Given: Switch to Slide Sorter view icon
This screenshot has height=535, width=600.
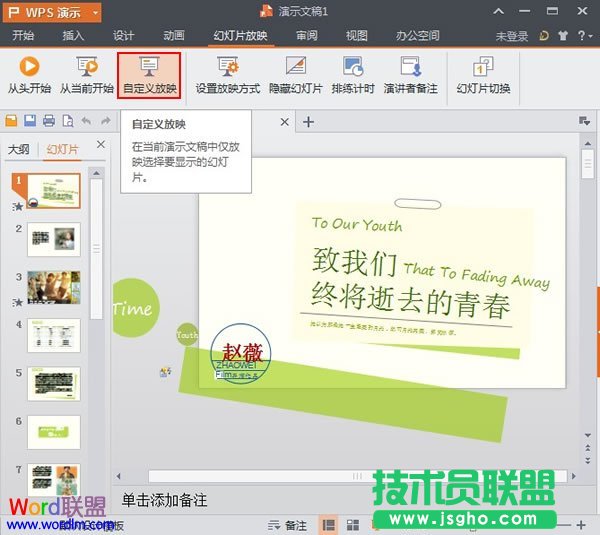Looking at the screenshot, I should pyautogui.click(x=353, y=525).
